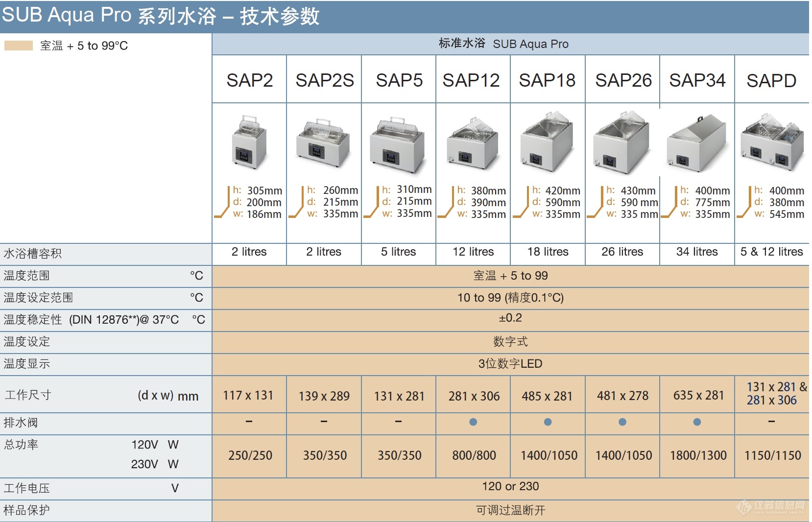The width and height of the screenshot is (812, 522).
Task: Click the '120 or 230' voltage value
Action: (x=510, y=486)
